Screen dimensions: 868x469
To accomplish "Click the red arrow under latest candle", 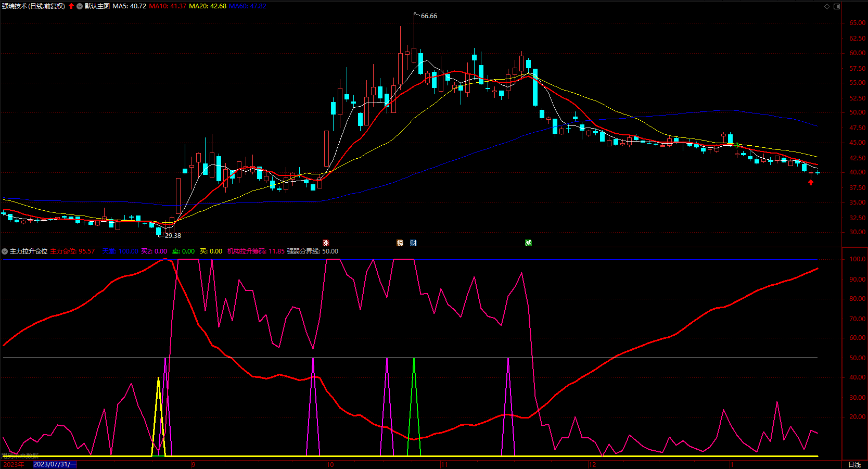I will tap(810, 182).
